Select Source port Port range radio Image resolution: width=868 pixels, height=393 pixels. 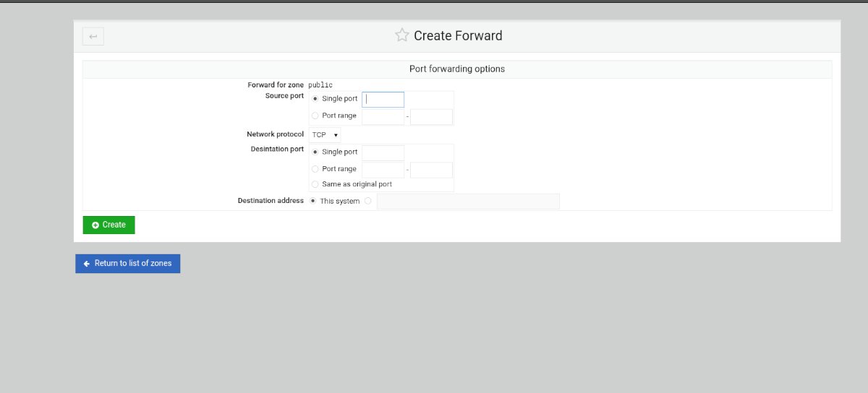(x=315, y=116)
